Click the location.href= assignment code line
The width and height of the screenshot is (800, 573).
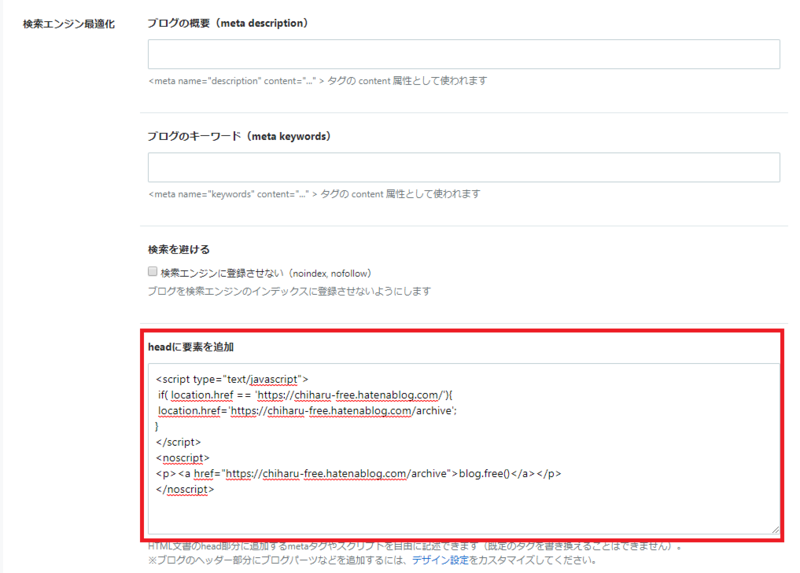point(308,411)
